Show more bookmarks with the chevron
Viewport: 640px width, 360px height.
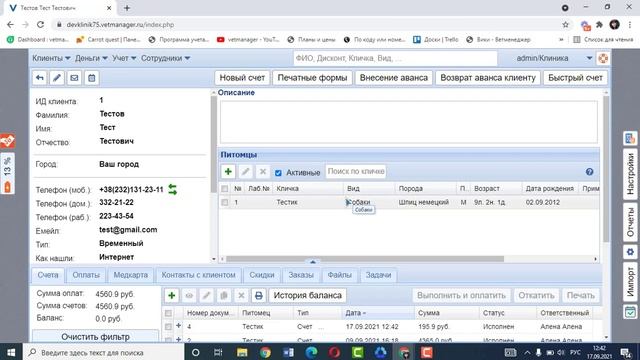(561, 40)
